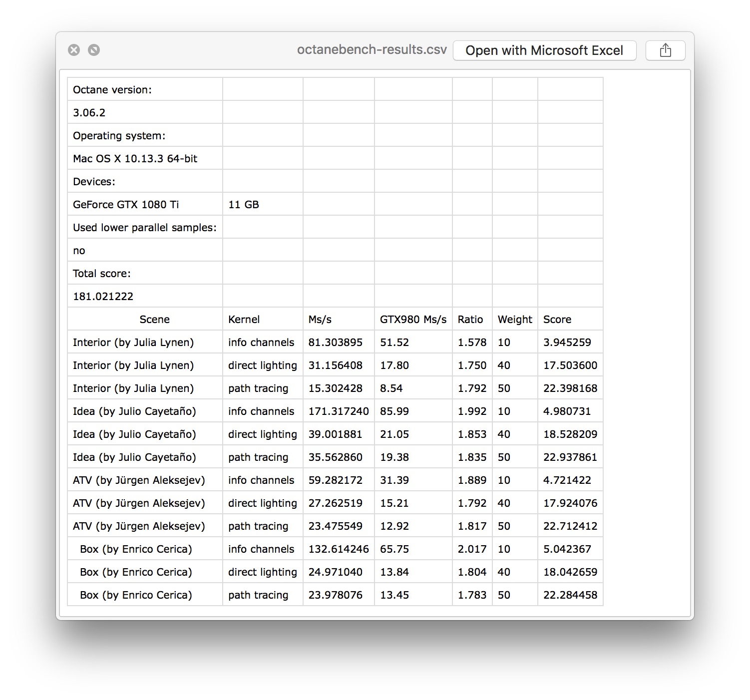Viewport: 750px width, 700px height.
Task: Select score value 3.945259
Action: tap(570, 342)
